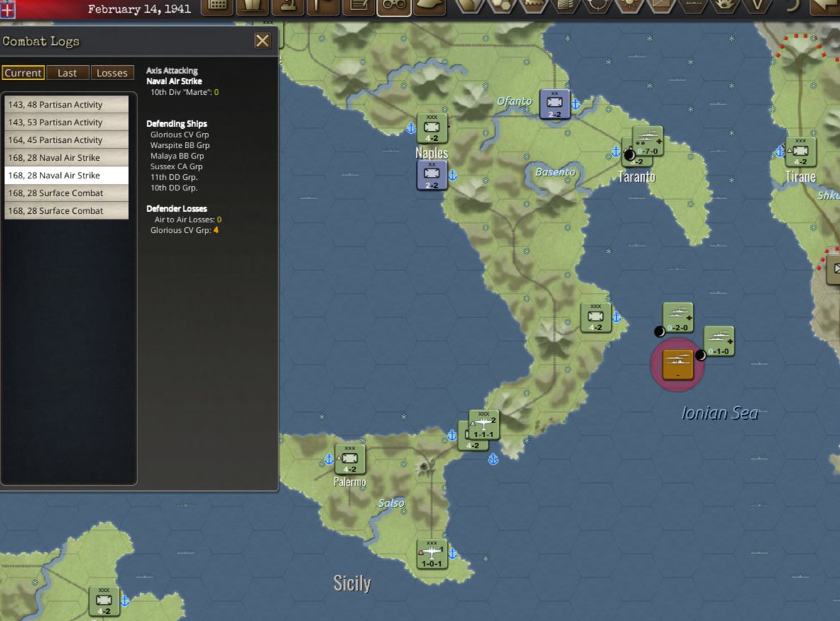Select the highlighted 168, 28 Naval Air Strike entry
The width and height of the screenshot is (840, 621).
[67, 175]
